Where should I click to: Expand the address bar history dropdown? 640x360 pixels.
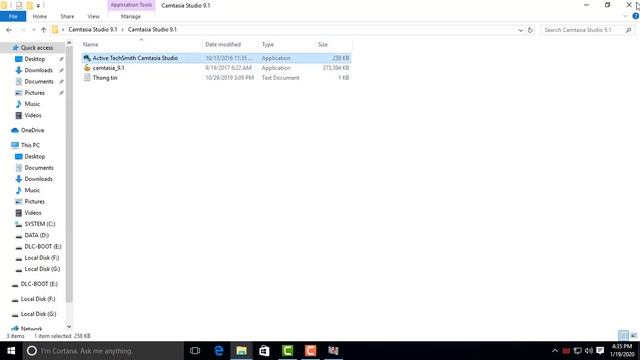click(x=520, y=30)
